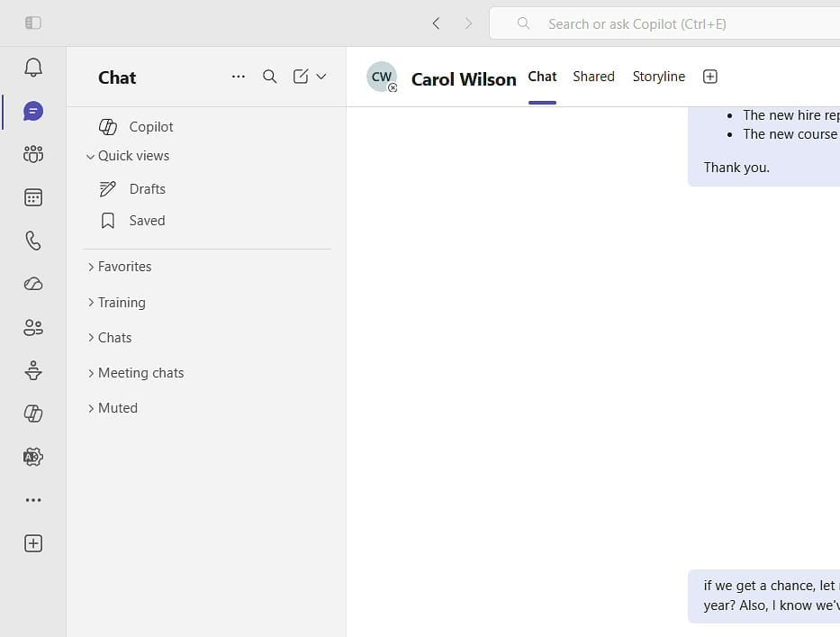Go forward with the right arrow
Image resolution: width=840 pixels, height=637 pixels.
pos(469,23)
